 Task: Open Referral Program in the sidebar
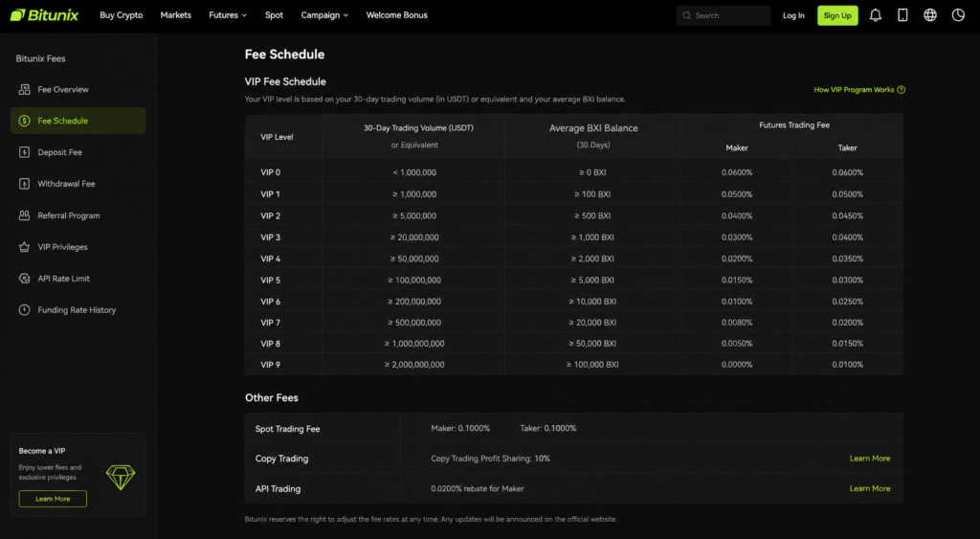tap(78, 215)
